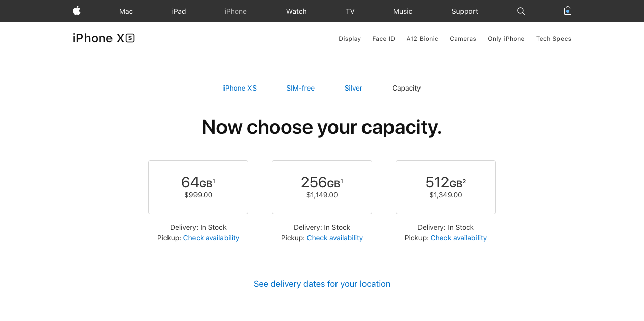Open the search magnifier icon
Image resolution: width=644 pixels, height=321 pixels.
click(521, 11)
